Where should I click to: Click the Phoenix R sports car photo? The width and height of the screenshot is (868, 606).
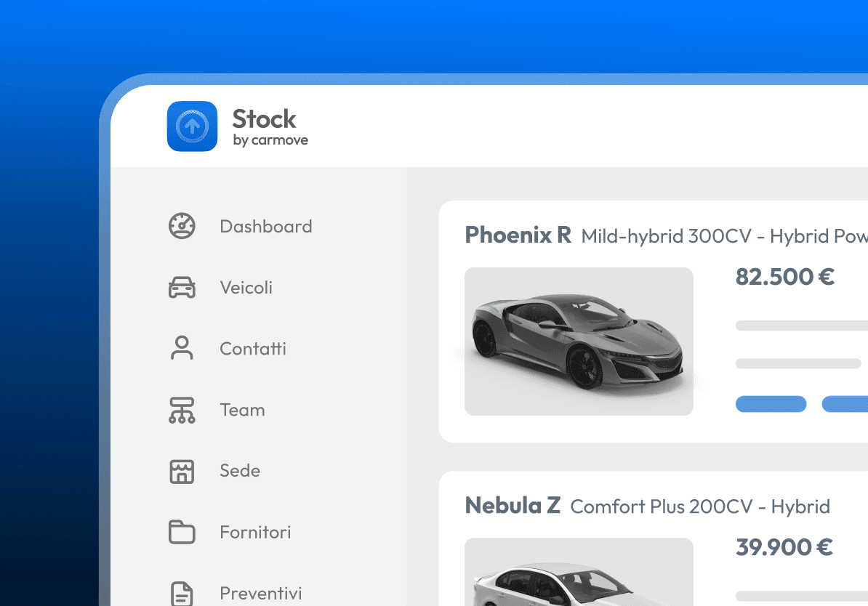click(579, 342)
